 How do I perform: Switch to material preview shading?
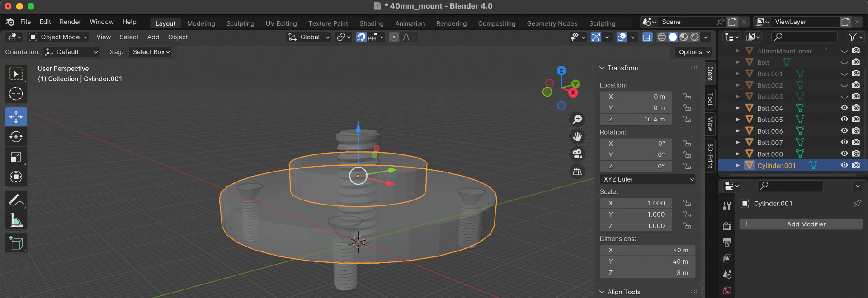[684, 37]
